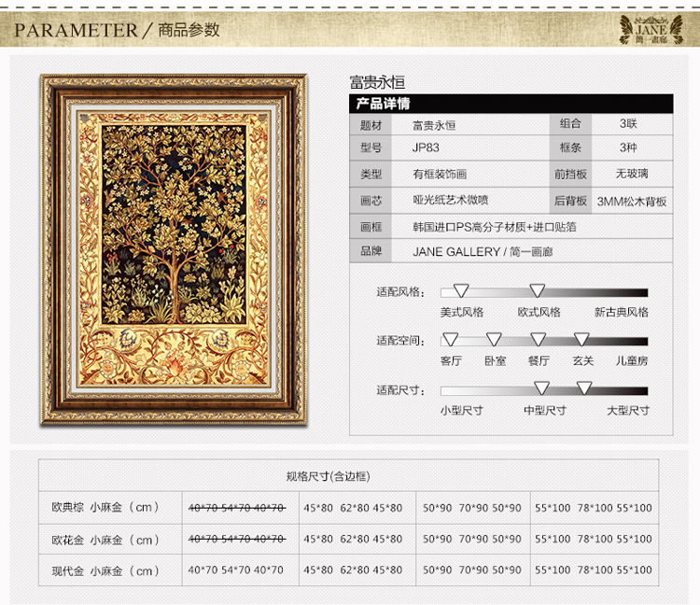The width and height of the screenshot is (700, 605).
Task: Select the 欧花金 小麻金 (cm) row label
Action: [105, 540]
